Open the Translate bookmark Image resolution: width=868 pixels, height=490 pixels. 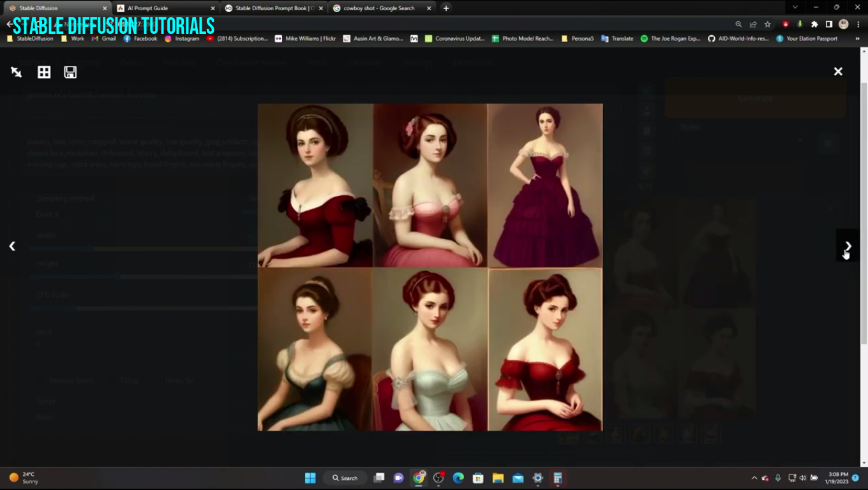[617, 38]
